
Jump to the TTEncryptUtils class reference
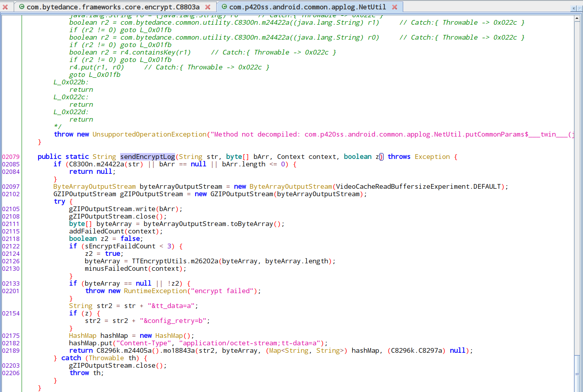(159, 261)
